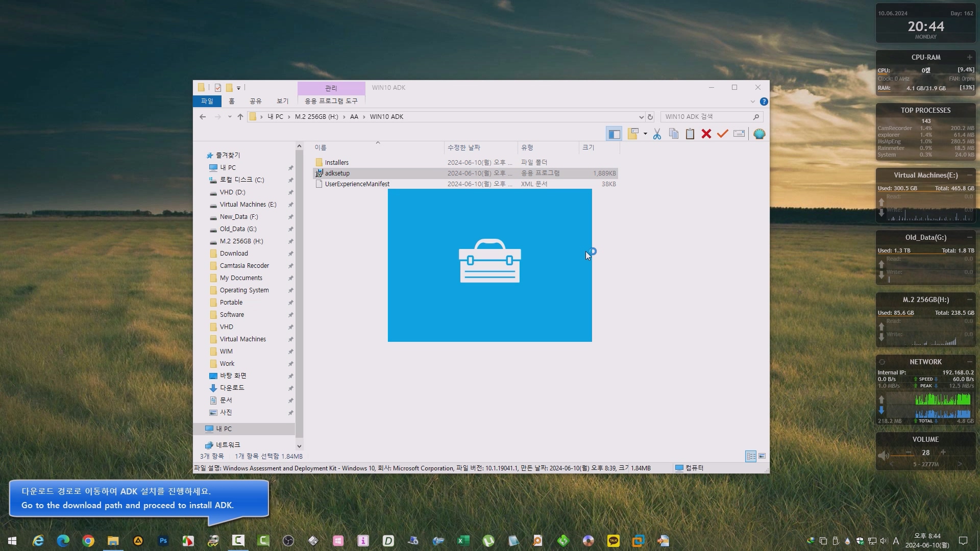This screenshot has height=551, width=980.
Task: Open Internet Explorer from taskbar
Action: [38, 541]
